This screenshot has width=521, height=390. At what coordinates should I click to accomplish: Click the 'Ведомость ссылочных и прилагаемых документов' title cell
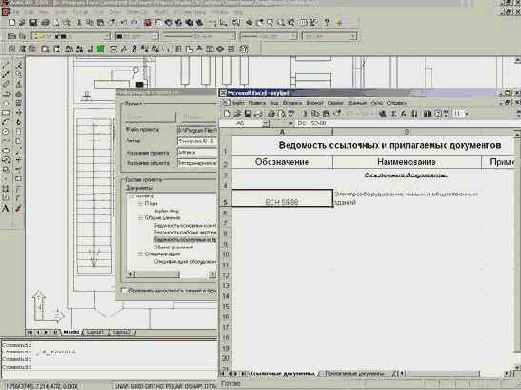(x=390, y=145)
